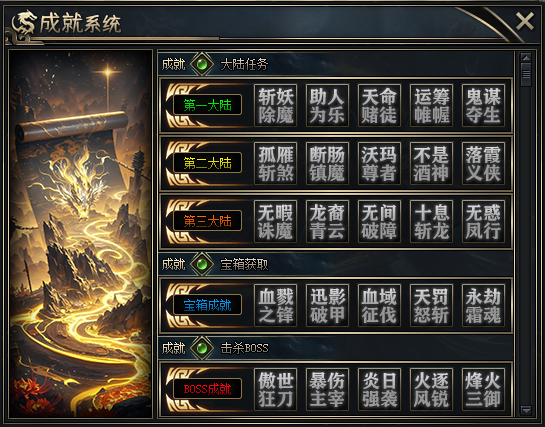The width and height of the screenshot is (545, 427).
Task: Choose the 不是酒神 achievement tile
Action: tap(431, 163)
